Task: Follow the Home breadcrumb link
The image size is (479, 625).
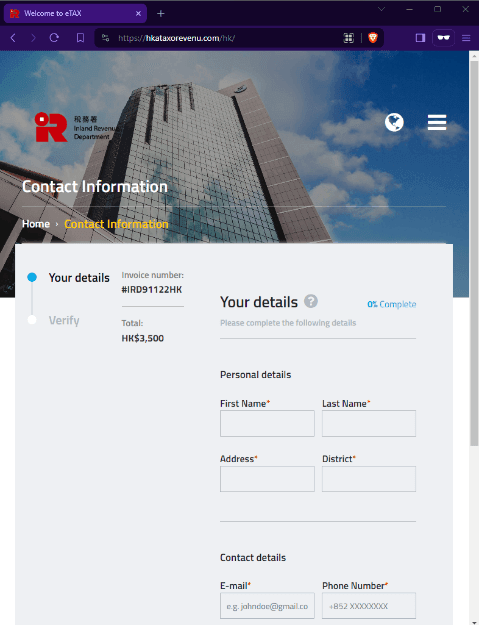Action: pos(36,224)
